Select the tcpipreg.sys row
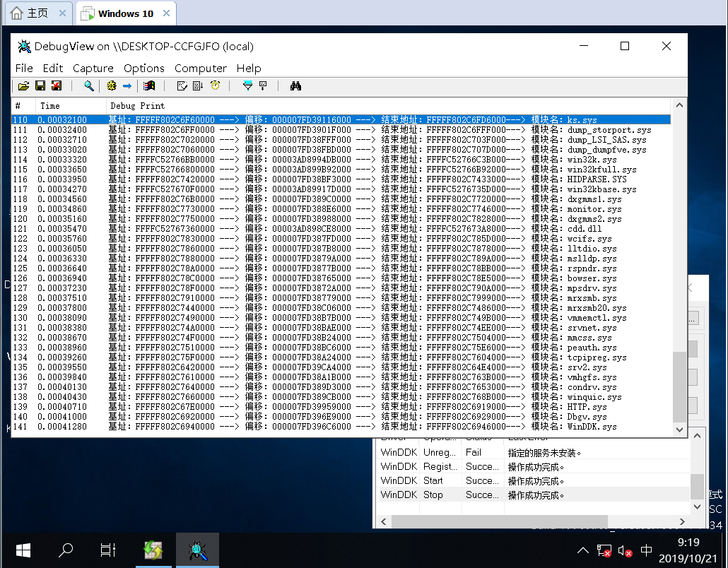Viewport: 728px width, 568px height. [341, 357]
